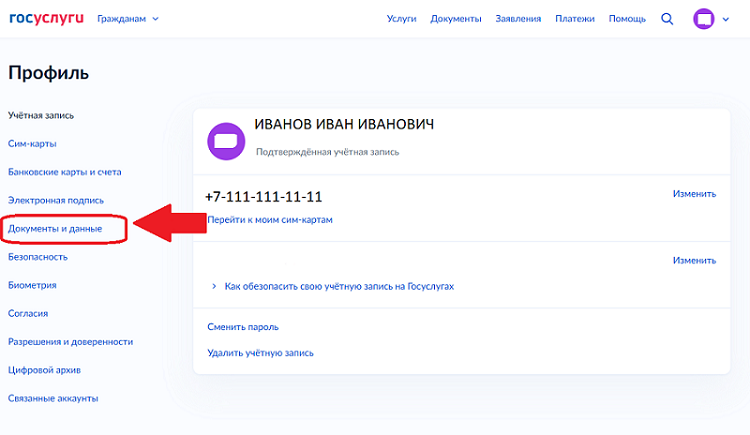Click the purple user avatar in header
750x435 pixels.
coord(704,19)
